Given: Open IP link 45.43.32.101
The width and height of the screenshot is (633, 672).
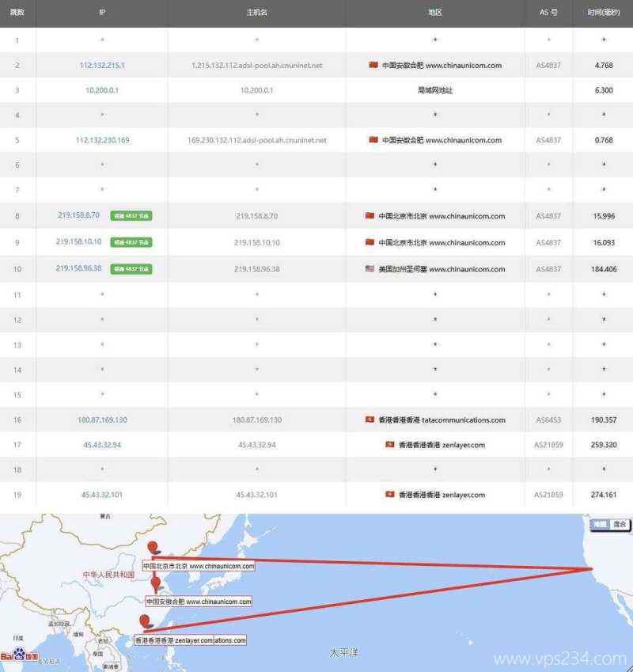Looking at the screenshot, I should pos(102,495).
